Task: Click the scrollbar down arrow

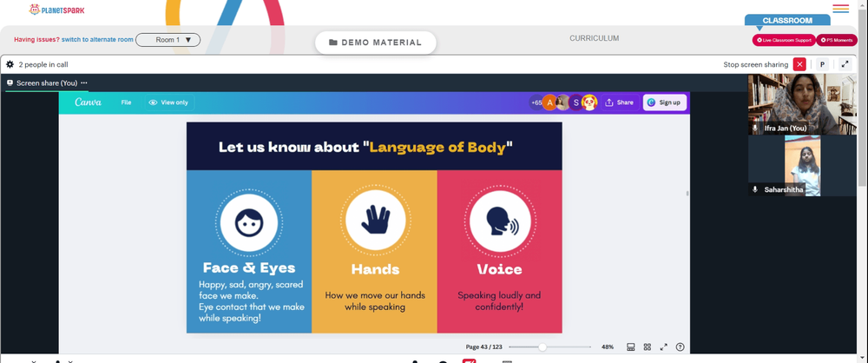Action: (x=864, y=359)
